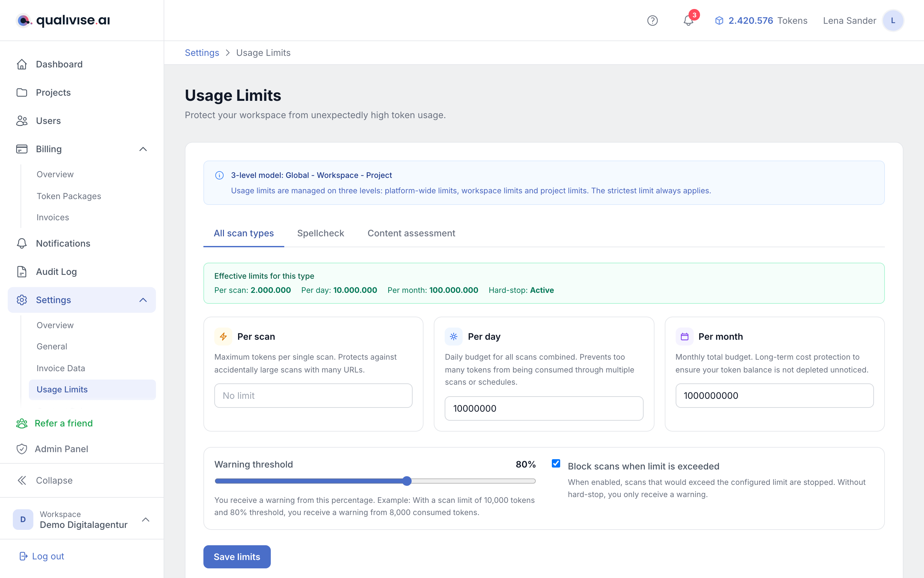Viewport: 924px width, 578px height.
Task: Open General under Settings
Action: (x=52, y=346)
